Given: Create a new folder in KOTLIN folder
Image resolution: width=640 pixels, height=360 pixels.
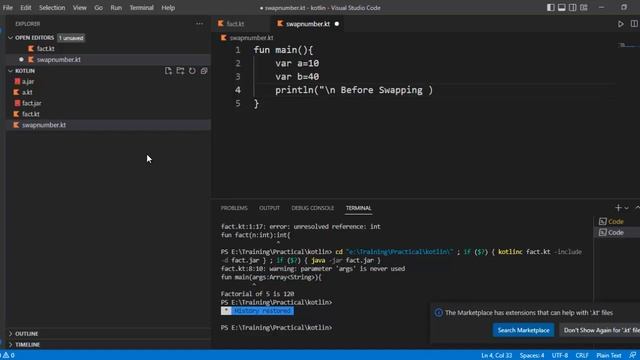Looking at the screenshot, I should [180, 71].
